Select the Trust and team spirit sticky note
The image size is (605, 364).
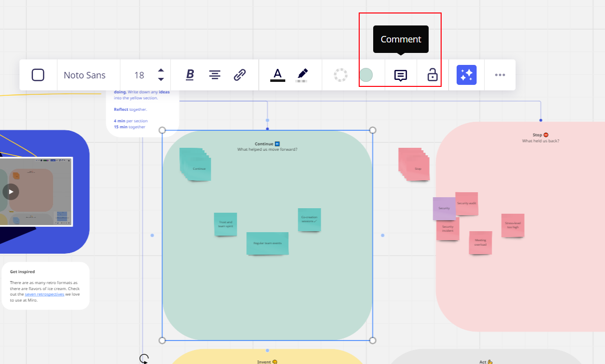pos(225,224)
